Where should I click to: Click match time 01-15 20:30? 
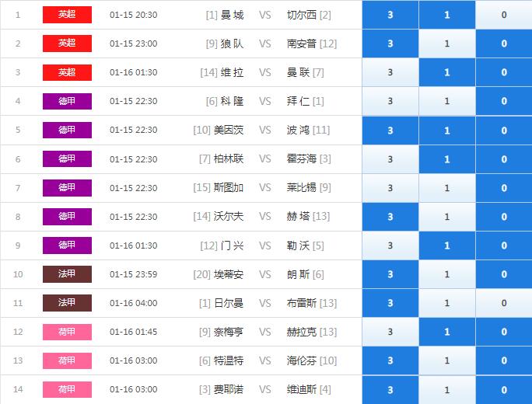[x=134, y=15]
